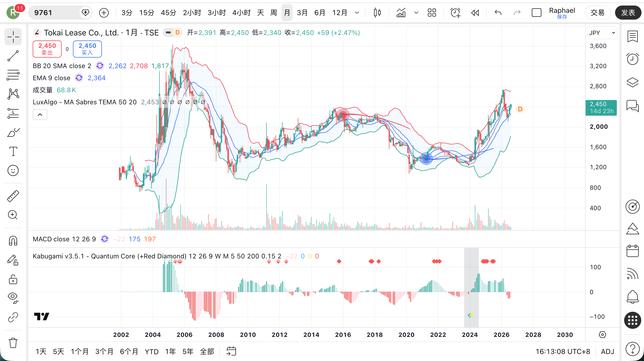Start bar replay mode
This screenshot has height=361, width=644.
(475, 13)
